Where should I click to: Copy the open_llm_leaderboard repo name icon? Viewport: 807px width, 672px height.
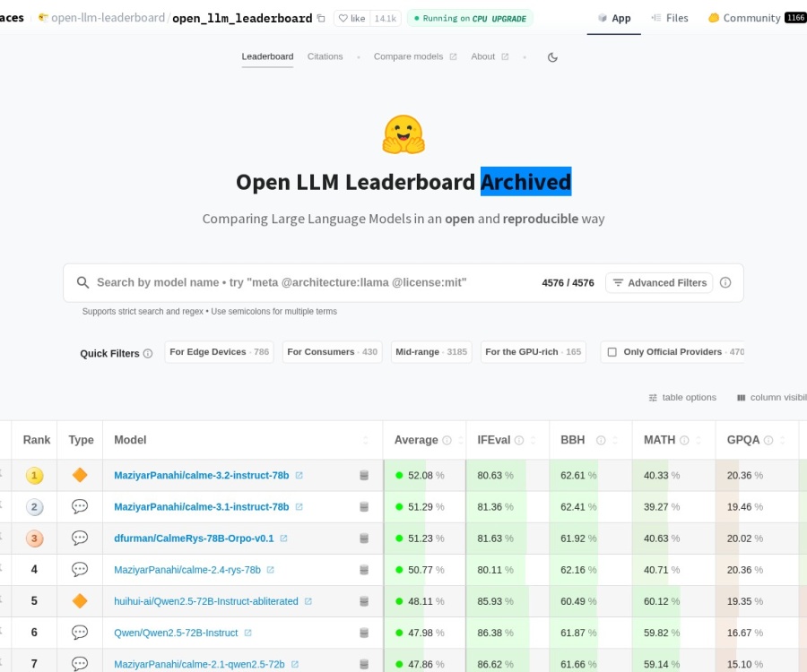click(x=321, y=19)
